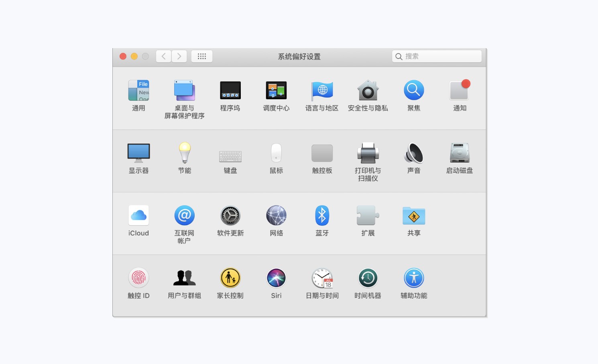Click the iCloud preferences icon
Screen dimensions: 598x364
138,216
